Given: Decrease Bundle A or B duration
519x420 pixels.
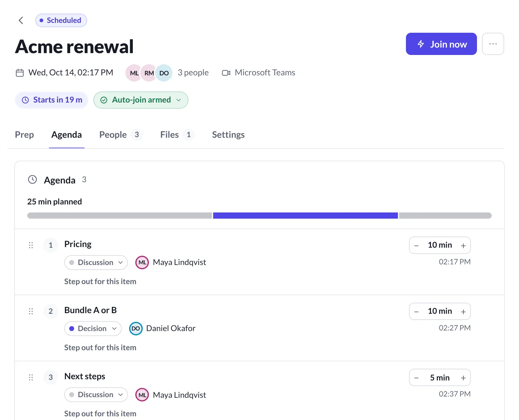Looking at the screenshot, I should click(416, 312).
